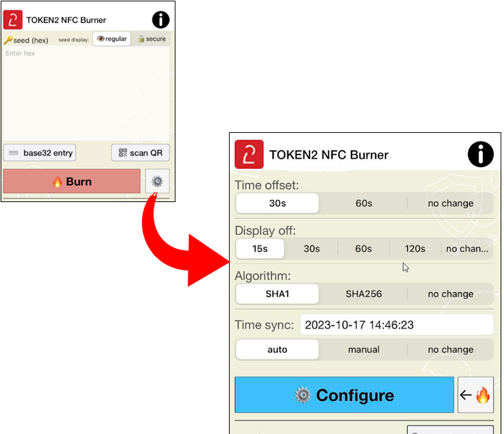Viewport: 504px width, 434px height.
Task: Click Token2 red logo in small window
Action: pos(13,20)
